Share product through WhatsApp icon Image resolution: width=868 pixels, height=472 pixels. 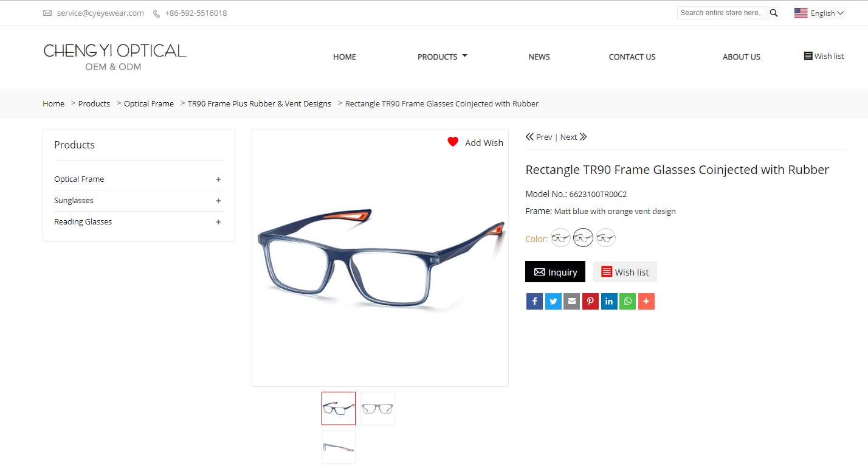click(627, 301)
